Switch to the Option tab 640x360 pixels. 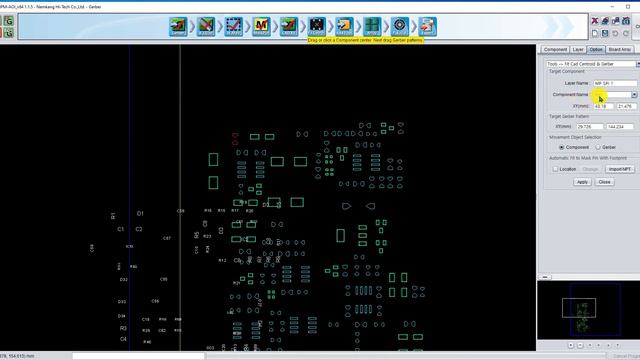coord(596,49)
